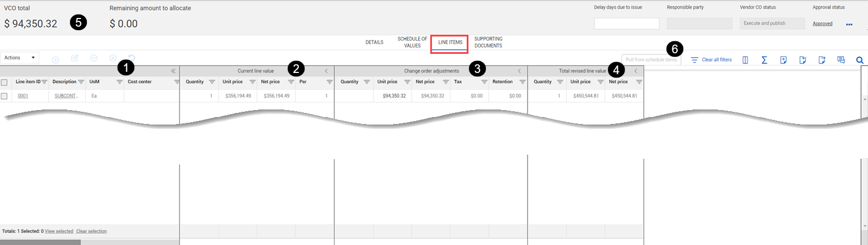
Task: Collapse the Change order adjustments group
Action: [x=519, y=71]
